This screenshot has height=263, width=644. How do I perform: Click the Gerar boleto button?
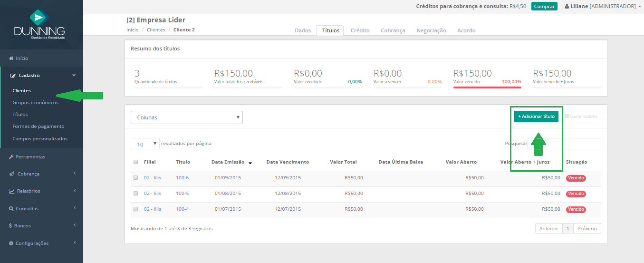point(581,117)
